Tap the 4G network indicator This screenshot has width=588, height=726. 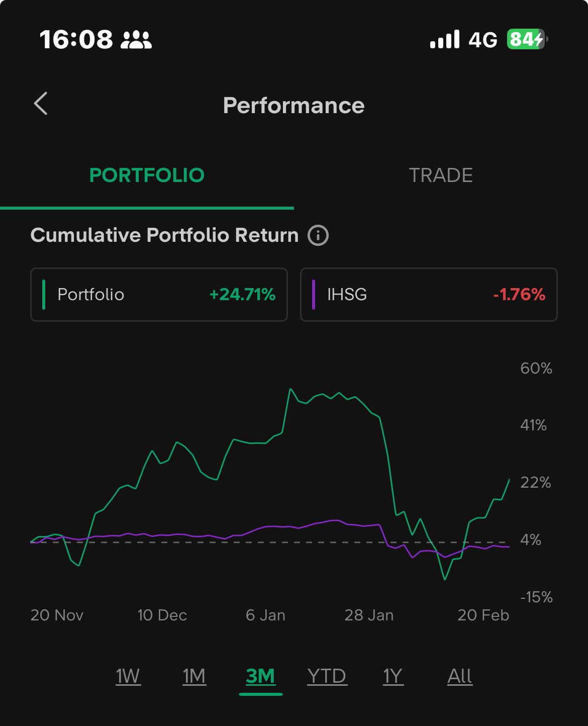coord(482,40)
